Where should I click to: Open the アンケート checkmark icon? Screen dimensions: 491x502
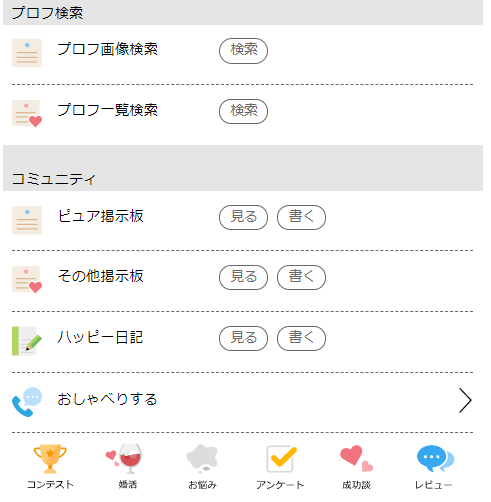pyautogui.click(x=281, y=459)
